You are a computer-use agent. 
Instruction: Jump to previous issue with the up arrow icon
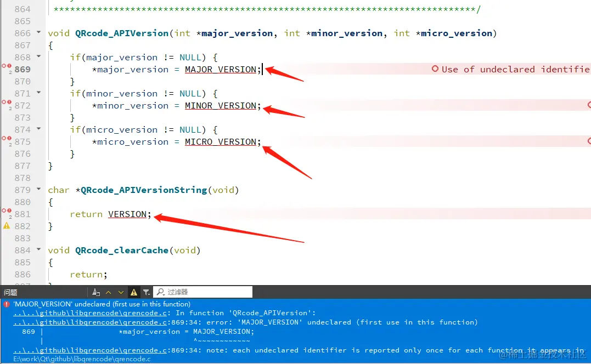pyautogui.click(x=109, y=292)
